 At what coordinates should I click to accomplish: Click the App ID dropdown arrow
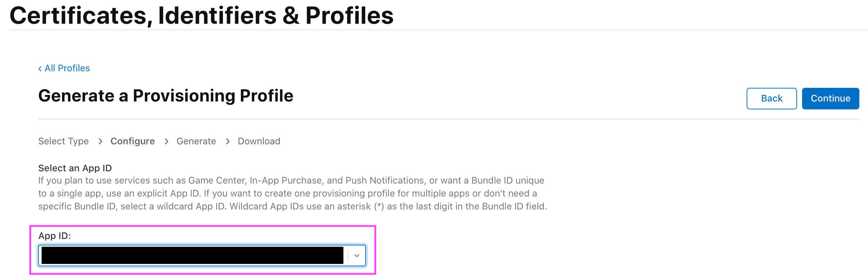coord(357,256)
